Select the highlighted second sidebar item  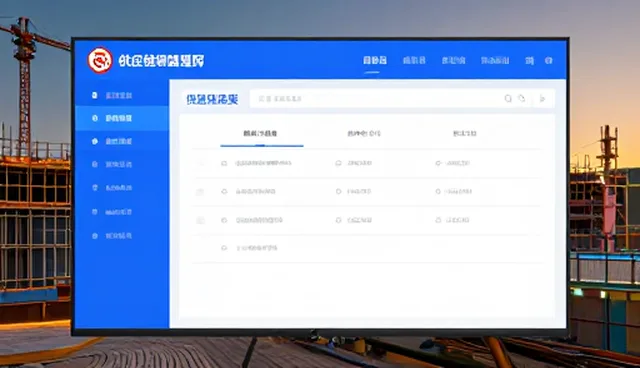122,118
